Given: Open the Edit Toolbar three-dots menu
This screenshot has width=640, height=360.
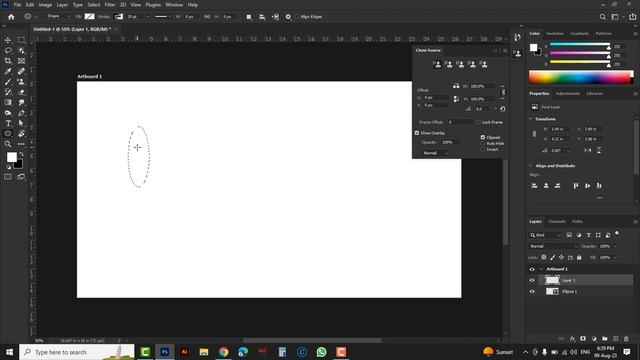Looking at the screenshot, I should click(x=21, y=144).
